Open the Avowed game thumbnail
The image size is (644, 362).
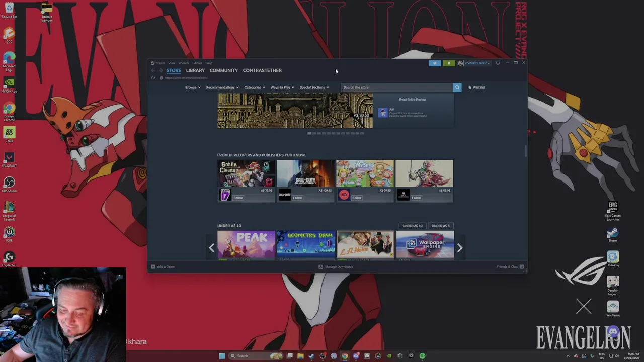point(424,173)
